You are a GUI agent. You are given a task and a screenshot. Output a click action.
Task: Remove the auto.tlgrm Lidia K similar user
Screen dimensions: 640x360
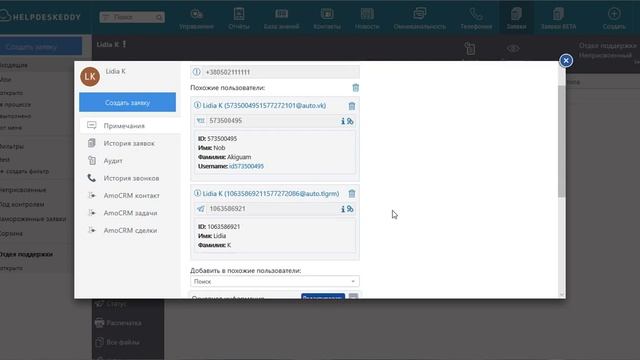pyautogui.click(x=352, y=194)
